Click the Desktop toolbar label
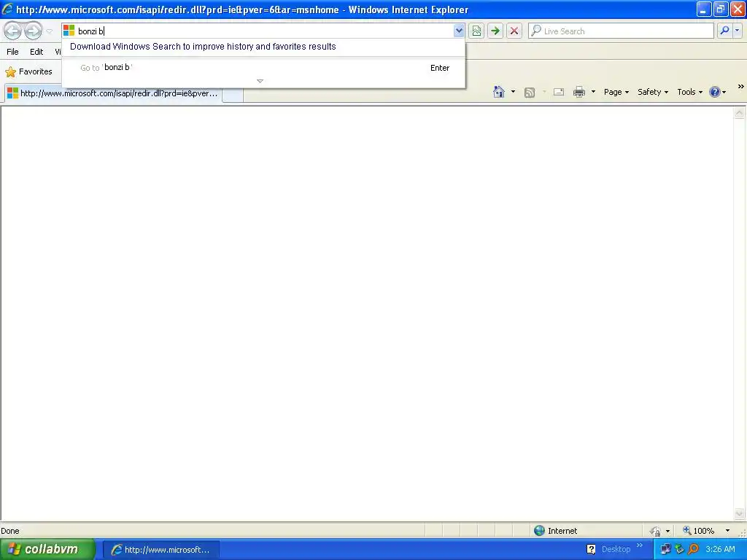The height and width of the screenshot is (560, 747). pos(616,549)
